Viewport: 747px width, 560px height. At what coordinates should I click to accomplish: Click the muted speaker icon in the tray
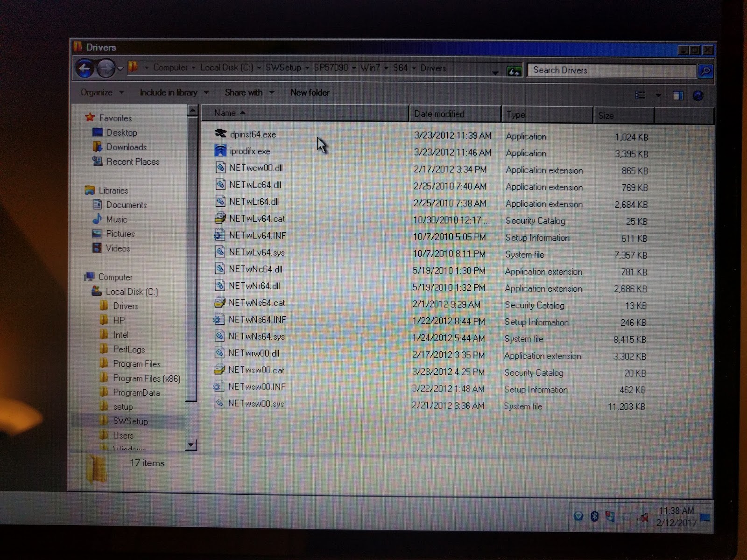pyautogui.click(x=644, y=517)
